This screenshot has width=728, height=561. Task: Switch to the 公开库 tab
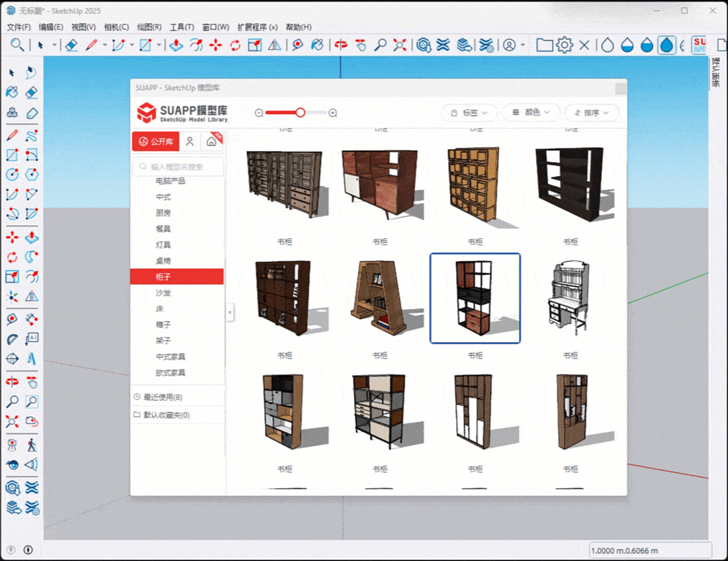tap(156, 142)
